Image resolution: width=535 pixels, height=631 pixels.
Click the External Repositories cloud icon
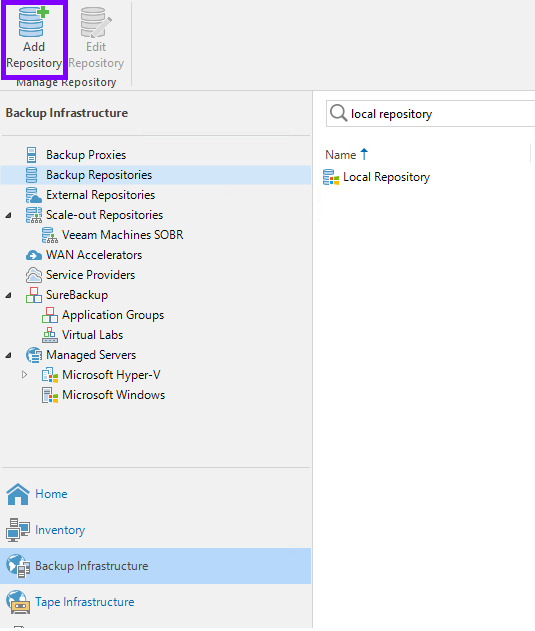point(33,195)
